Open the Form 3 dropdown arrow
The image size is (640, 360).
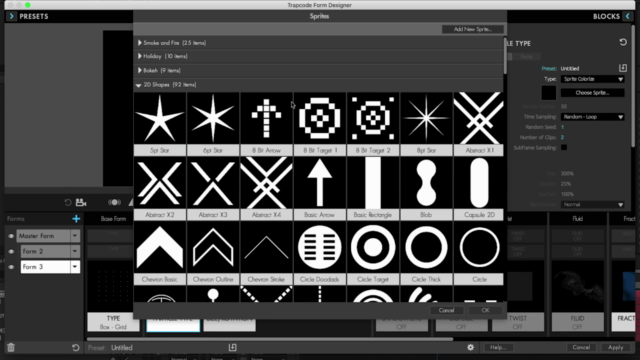pos(75,267)
